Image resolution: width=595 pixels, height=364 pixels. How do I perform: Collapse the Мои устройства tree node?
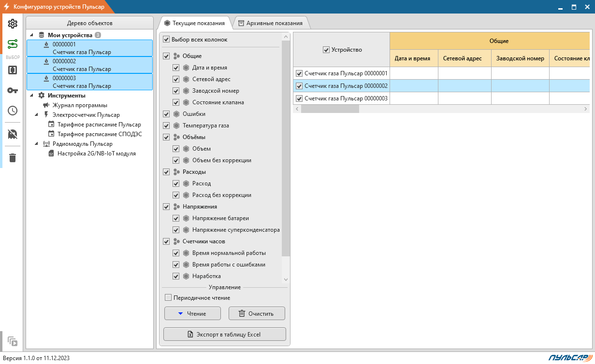[32, 35]
